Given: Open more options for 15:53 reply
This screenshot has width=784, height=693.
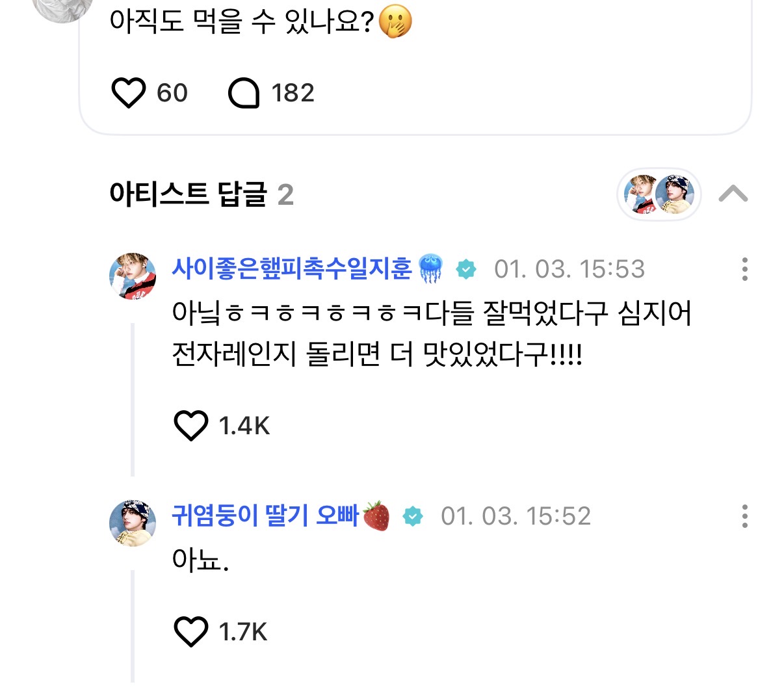Looking at the screenshot, I should coord(744,269).
